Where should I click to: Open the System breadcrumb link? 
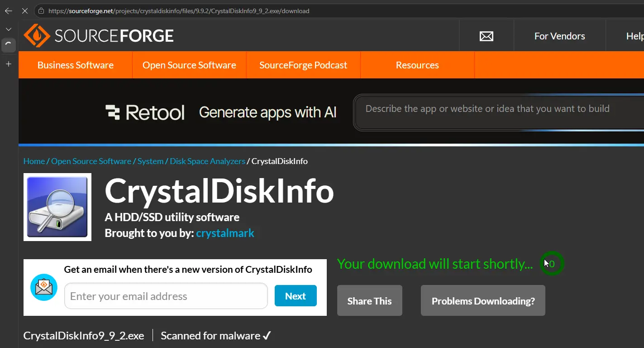(x=151, y=161)
